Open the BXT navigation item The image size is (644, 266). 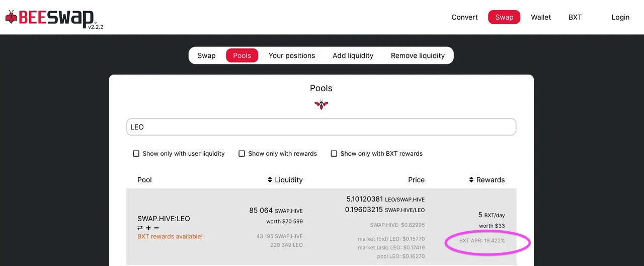[x=575, y=17]
